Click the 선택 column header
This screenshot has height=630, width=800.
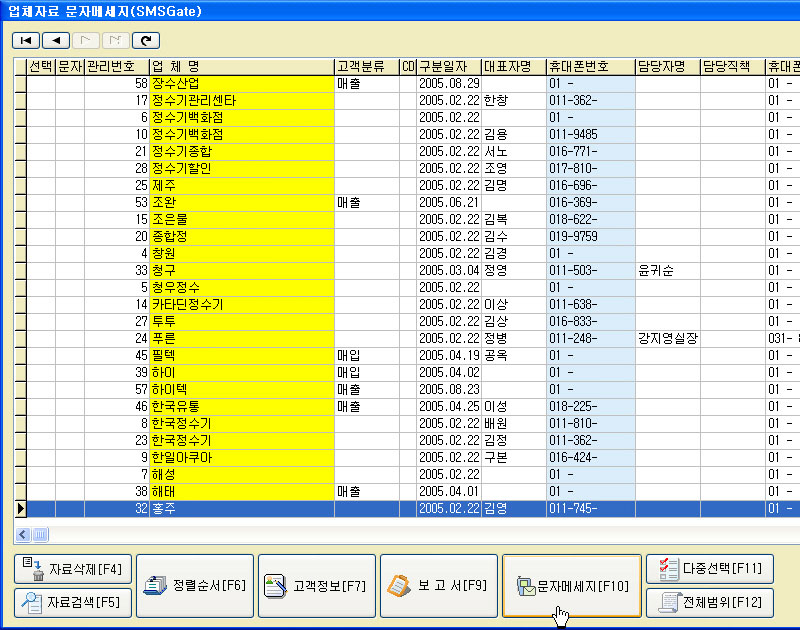click(41, 66)
